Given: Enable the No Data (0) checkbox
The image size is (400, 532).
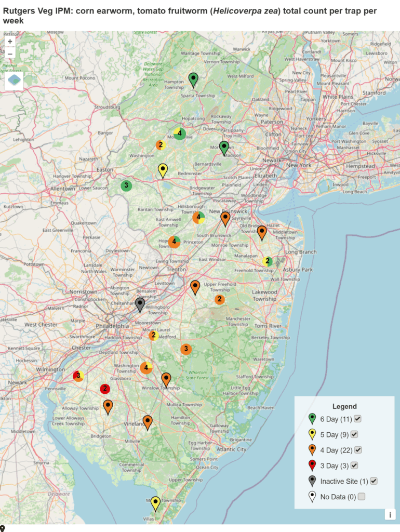Looking at the screenshot, I should [362, 497].
